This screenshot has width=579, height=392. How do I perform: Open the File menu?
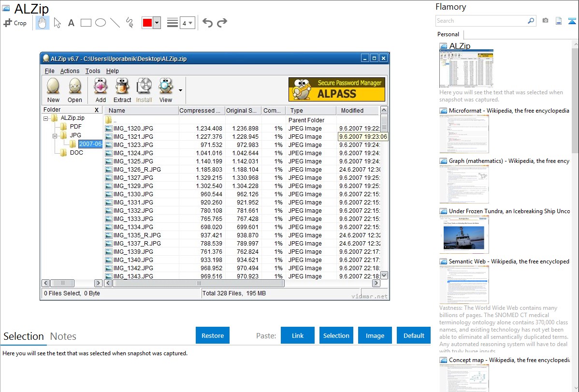coord(49,71)
